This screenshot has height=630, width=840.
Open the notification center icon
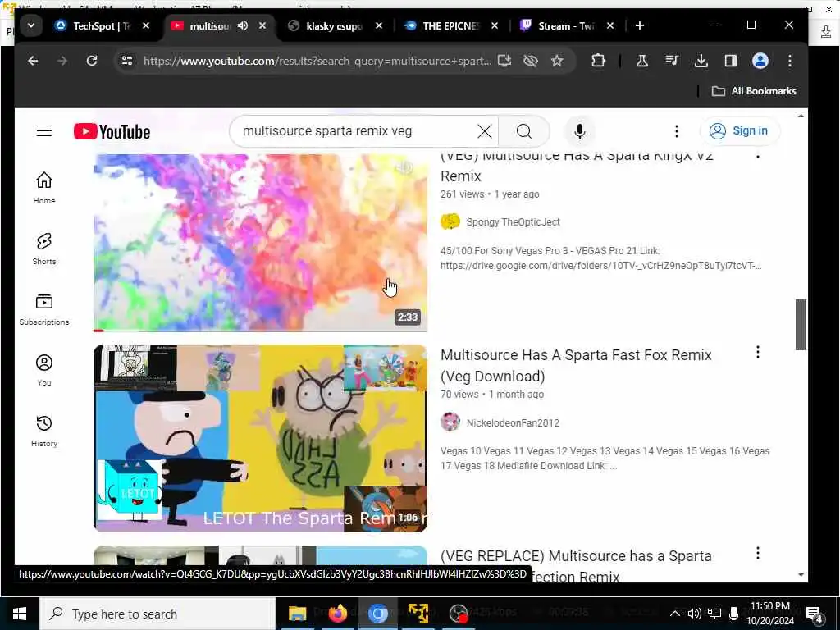[x=815, y=614]
